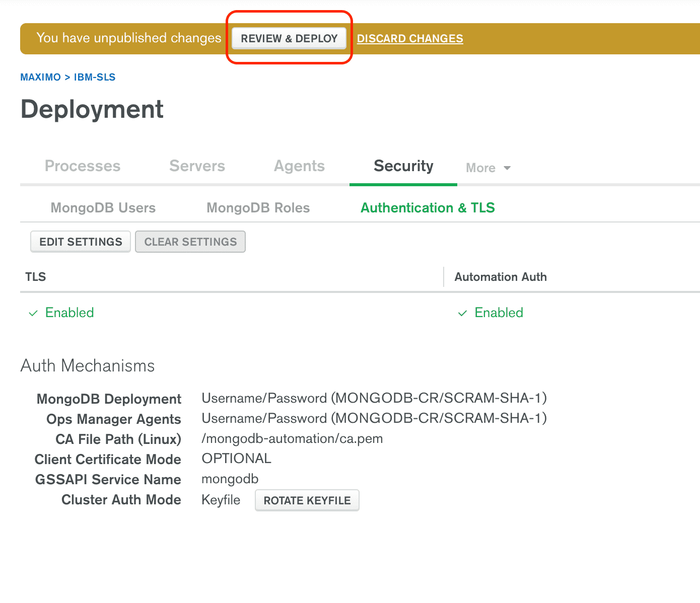Switch to the Processes tab

coord(83,166)
